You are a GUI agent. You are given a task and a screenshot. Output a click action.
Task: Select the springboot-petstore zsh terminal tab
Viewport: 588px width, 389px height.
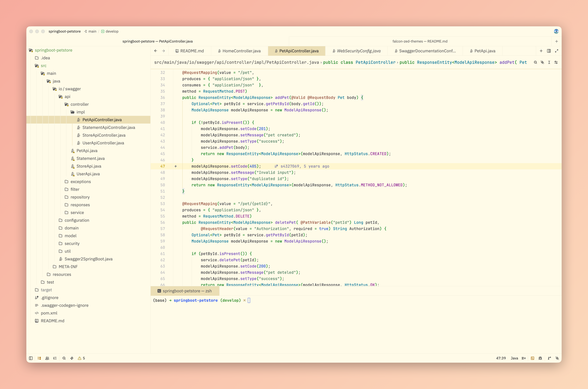pos(185,291)
